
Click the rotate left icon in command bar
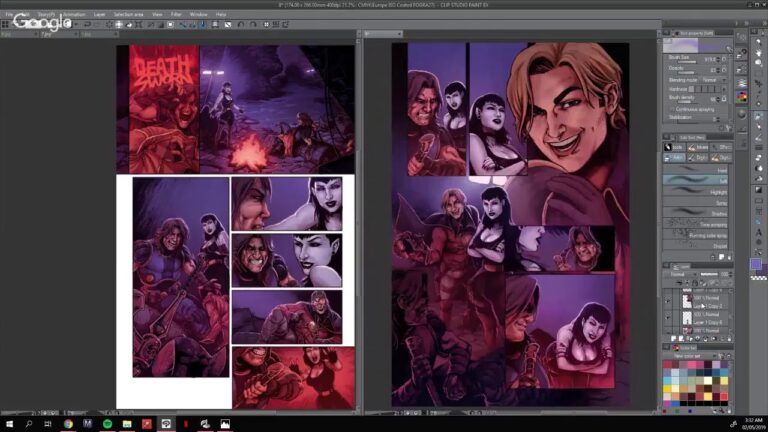pos(240,24)
